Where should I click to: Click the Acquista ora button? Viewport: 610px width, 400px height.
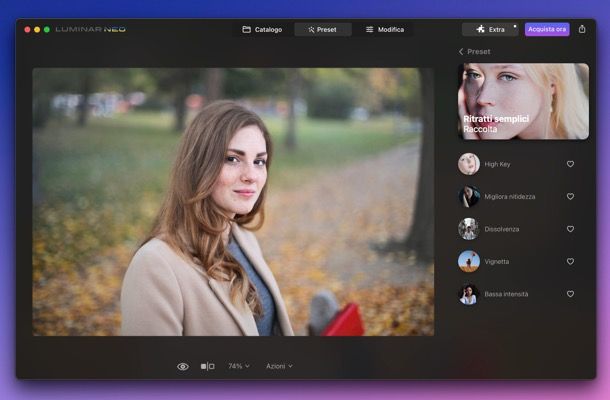(x=547, y=29)
